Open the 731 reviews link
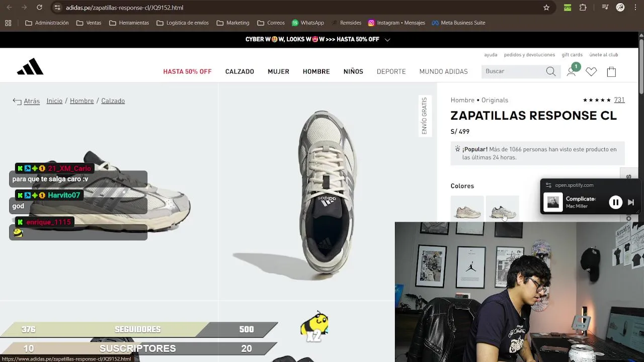This screenshot has height=362, width=644. point(619,100)
